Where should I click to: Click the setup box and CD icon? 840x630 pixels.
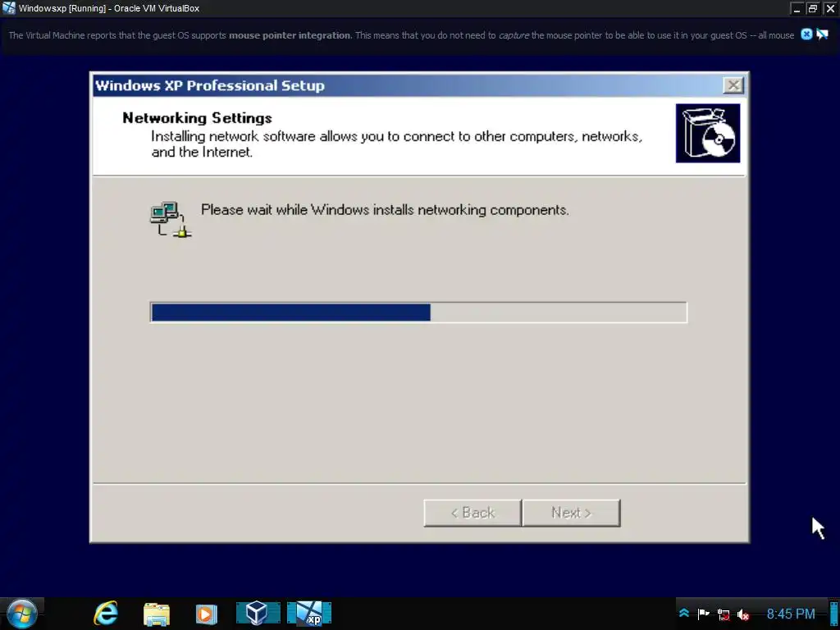[x=708, y=133]
